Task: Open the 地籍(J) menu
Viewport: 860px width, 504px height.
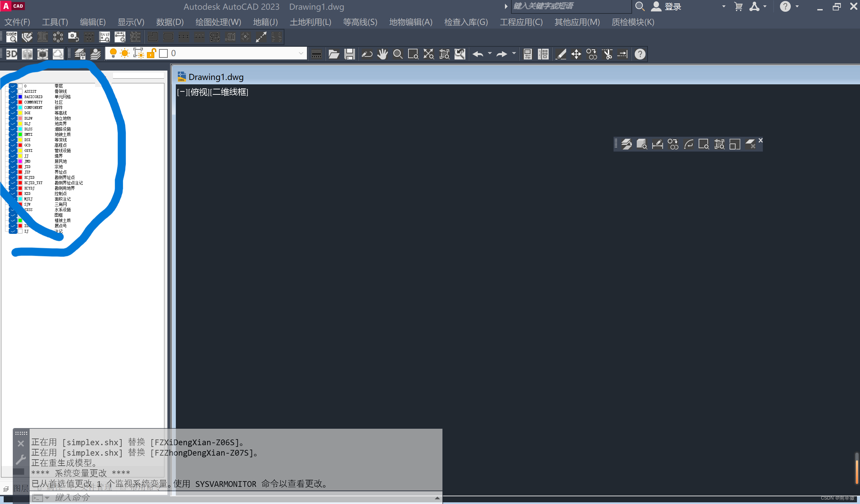Action: point(265,22)
